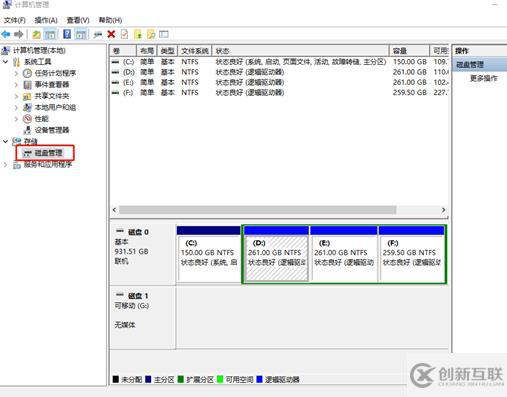Select 共享文件夹 icon in tree
Screen dimensions: 507x397
tap(27, 96)
